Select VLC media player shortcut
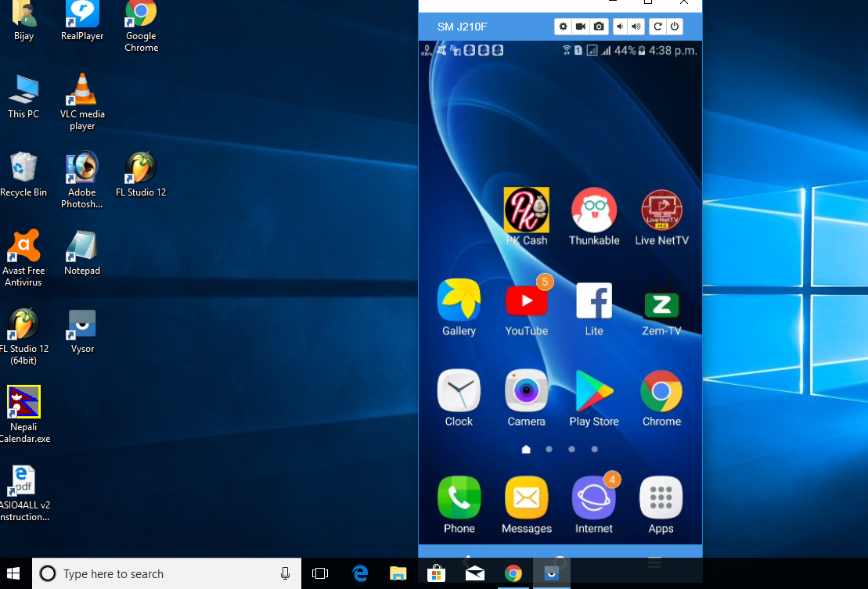 coord(82,102)
